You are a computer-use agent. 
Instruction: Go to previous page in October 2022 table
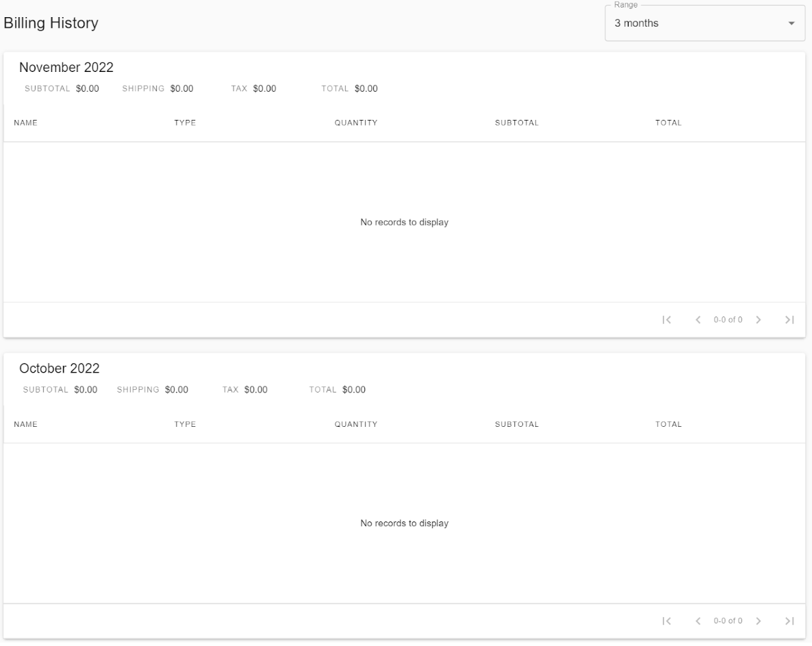tap(698, 621)
